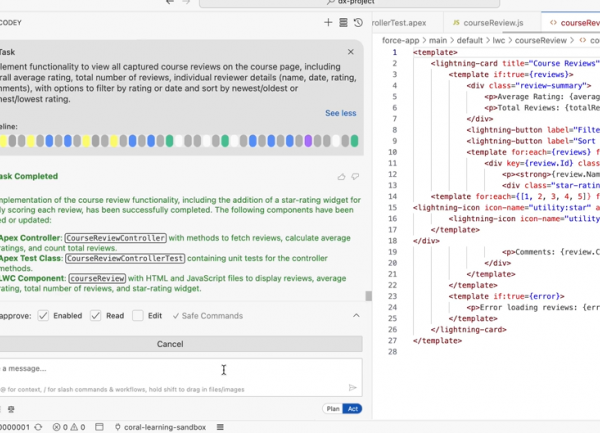Click the sync icon in status bar
This screenshot has height=433, width=600.
pyautogui.click(x=39, y=427)
